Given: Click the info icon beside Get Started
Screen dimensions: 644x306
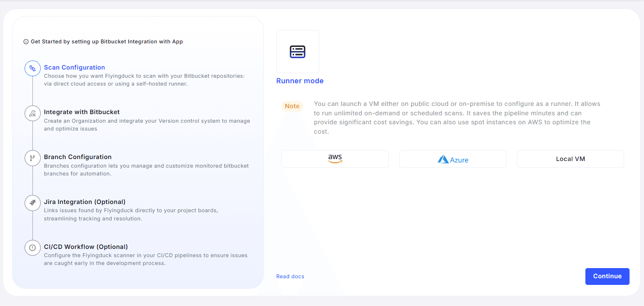Looking at the screenshot, I should 26,42.
